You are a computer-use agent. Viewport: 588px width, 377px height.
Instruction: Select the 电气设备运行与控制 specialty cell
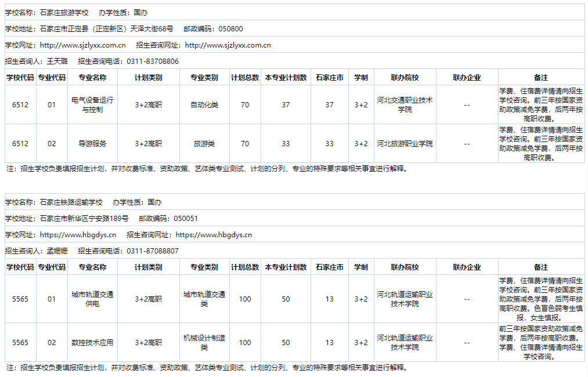pyautogui.click(x=92, y=104)
